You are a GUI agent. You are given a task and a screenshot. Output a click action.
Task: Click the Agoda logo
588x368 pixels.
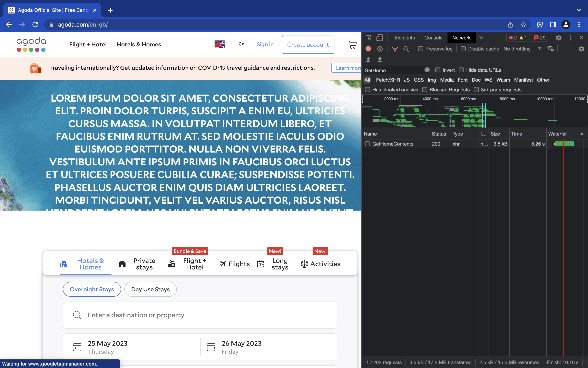point(31,45)
